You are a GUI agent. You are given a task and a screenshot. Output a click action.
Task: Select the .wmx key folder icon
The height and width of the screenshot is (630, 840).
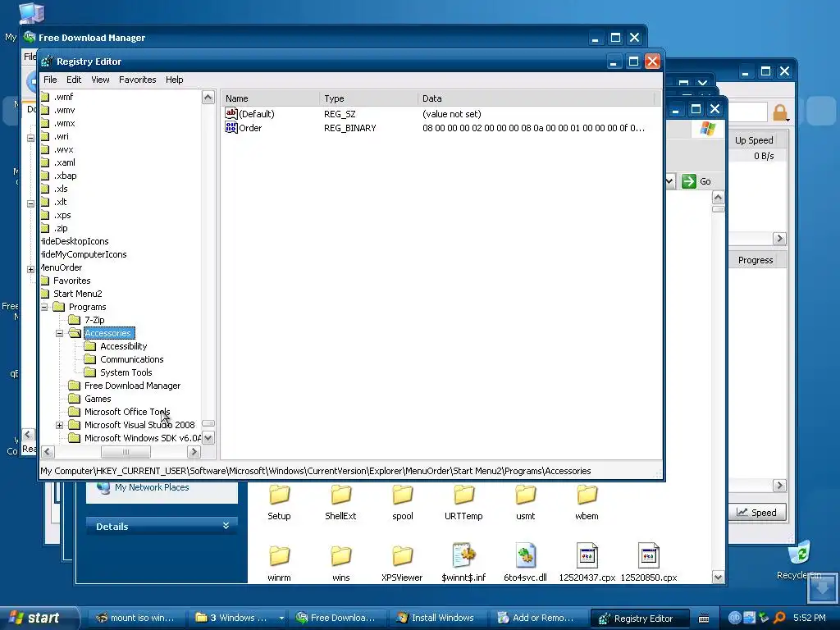(45, 123)
